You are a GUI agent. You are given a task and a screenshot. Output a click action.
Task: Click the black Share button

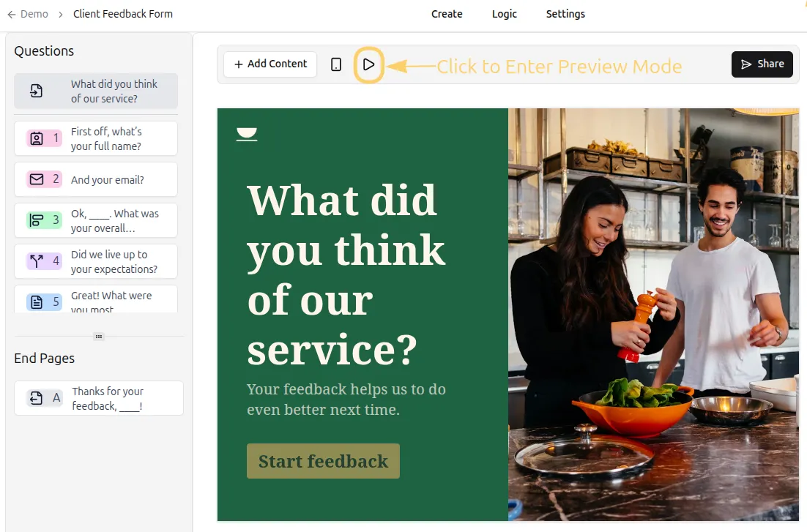[762, 64]
